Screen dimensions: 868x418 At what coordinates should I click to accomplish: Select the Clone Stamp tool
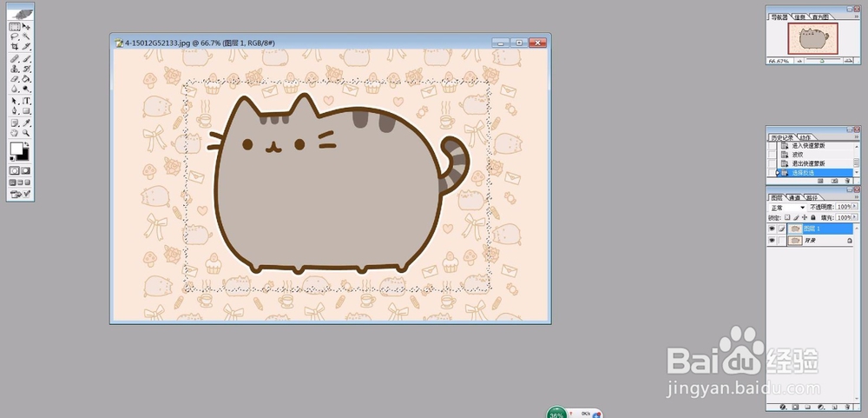tap(15, 69)
